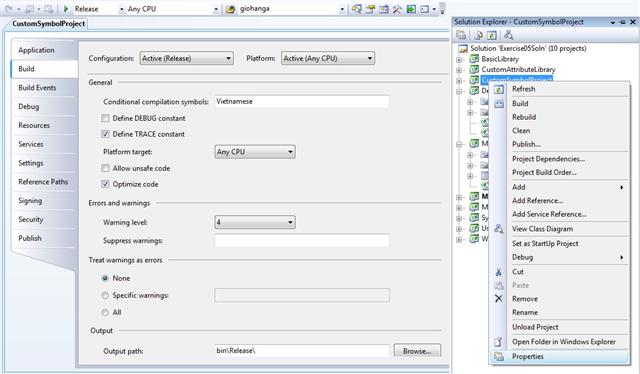Uncheck the Optimize code checkbox
The height and width of the screenshot is (374, 640).
(105, 184)
